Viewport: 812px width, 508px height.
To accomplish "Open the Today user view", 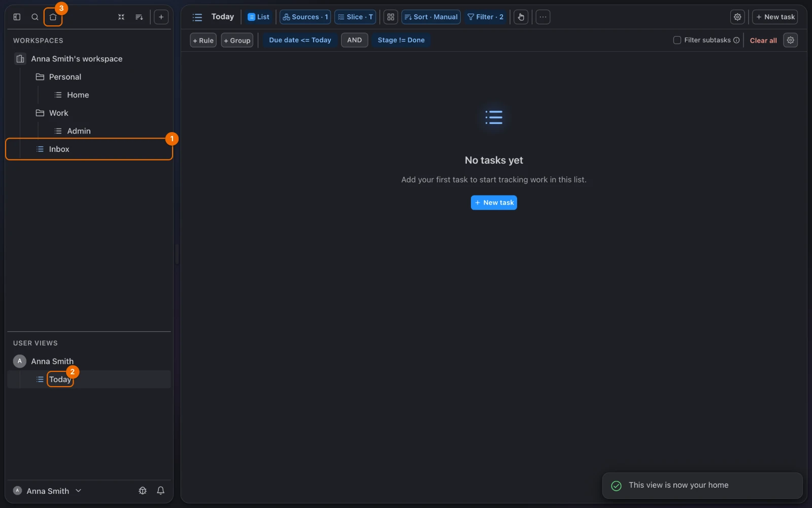I will click(x=89, y=379).
